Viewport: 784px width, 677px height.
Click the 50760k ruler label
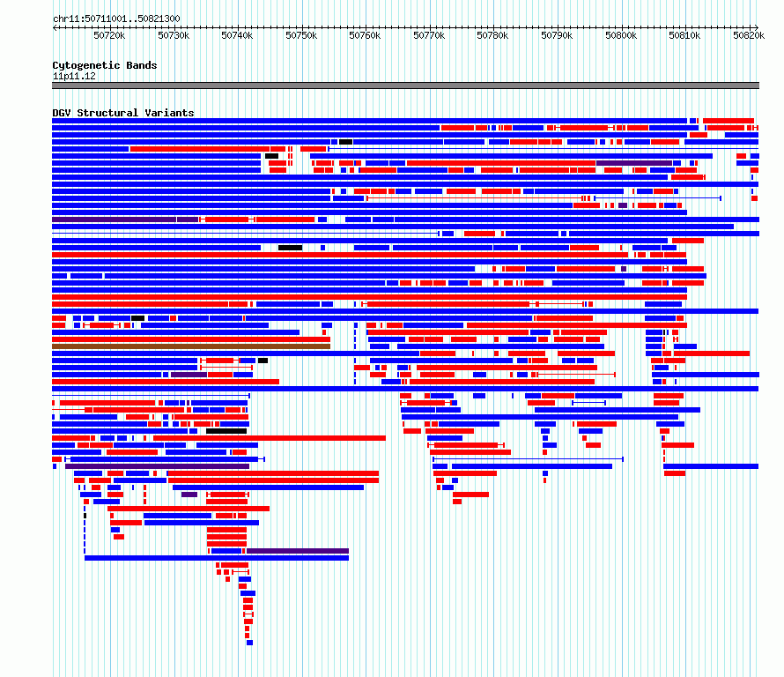click(365, 35)
